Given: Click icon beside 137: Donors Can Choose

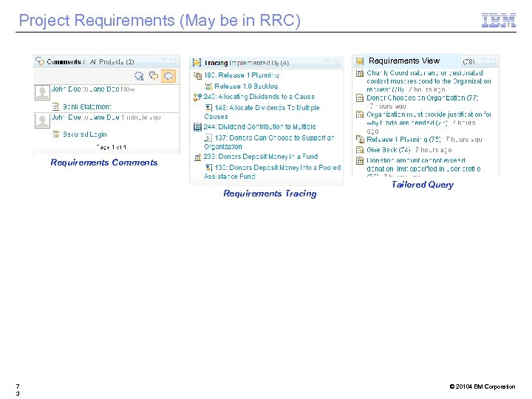Looking at the screenshot, I should point(208,137).
